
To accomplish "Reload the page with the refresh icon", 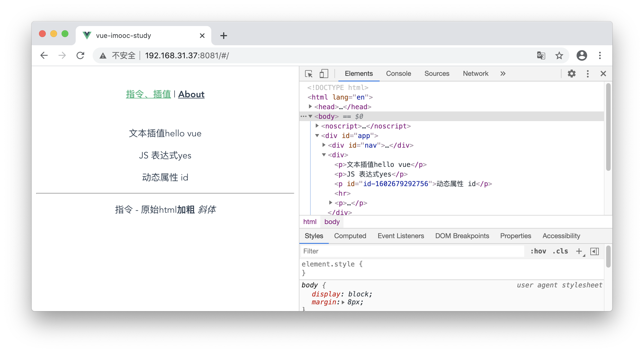I will coord(80,55).
